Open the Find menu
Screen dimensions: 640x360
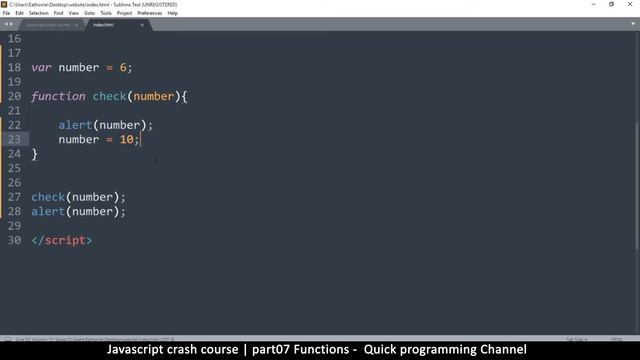[58, 13]
